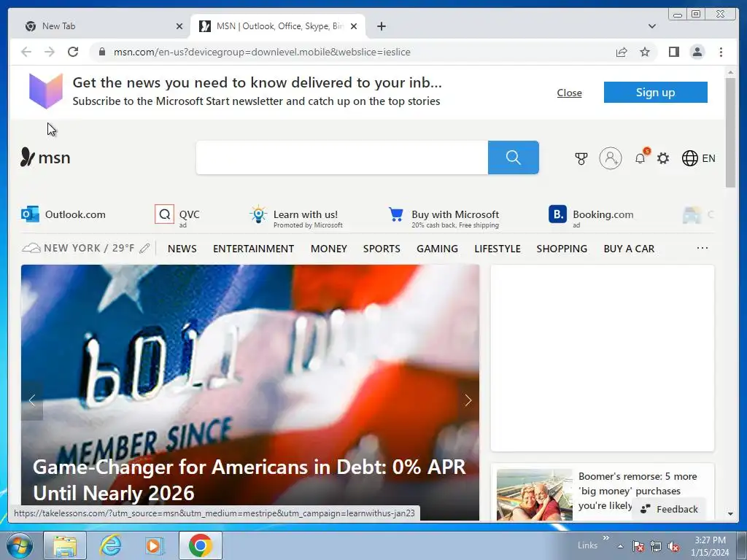The width and height of the screenshot is (747, 560).
Task: Open the NEWS section
Action: tap(182, 249)
